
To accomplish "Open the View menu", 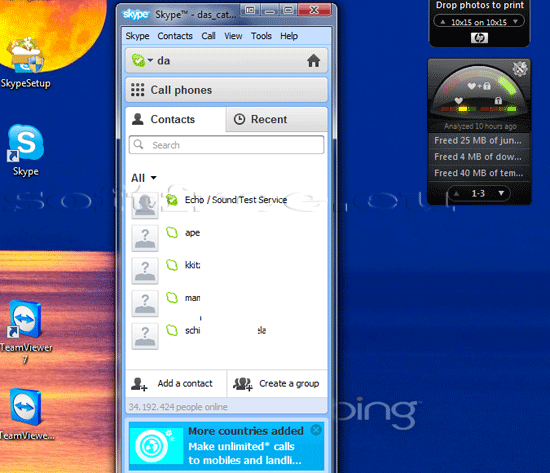I will (233, 36).
